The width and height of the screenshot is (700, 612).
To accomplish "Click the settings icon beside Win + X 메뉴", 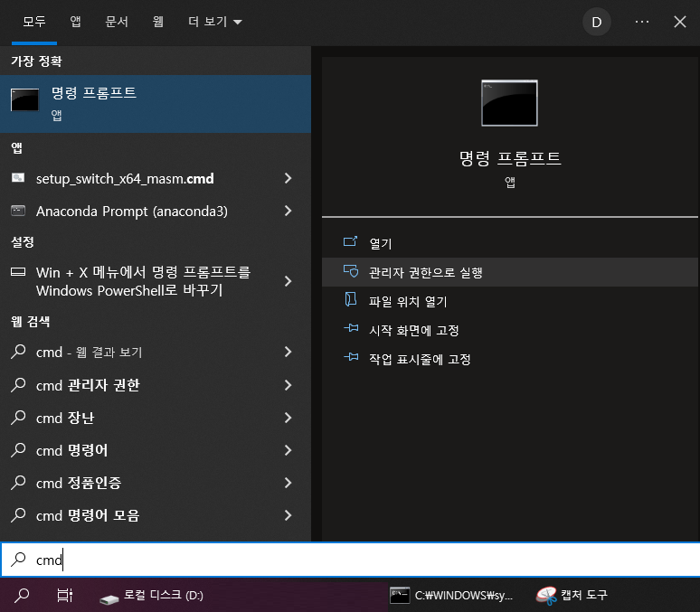I will (18, 272).
